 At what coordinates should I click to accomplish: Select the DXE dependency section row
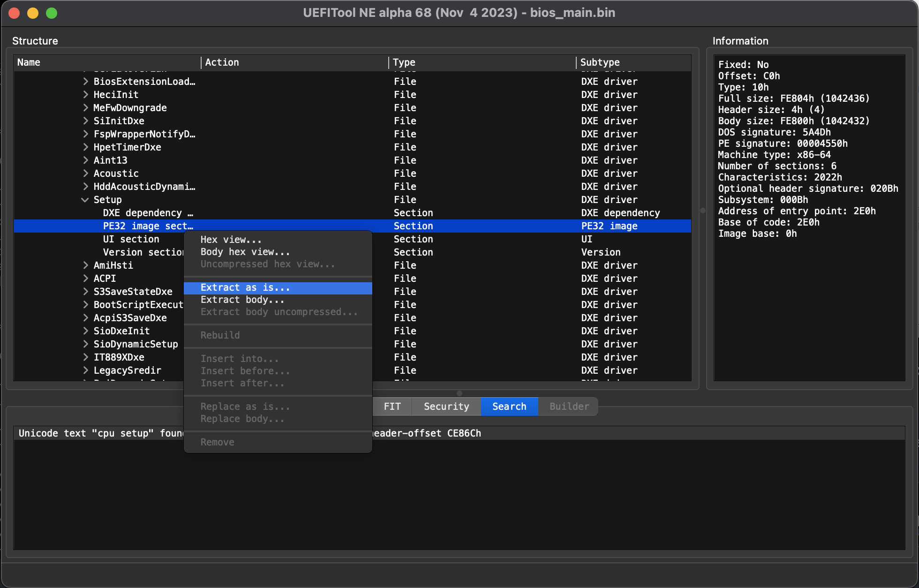coord(353,213)
